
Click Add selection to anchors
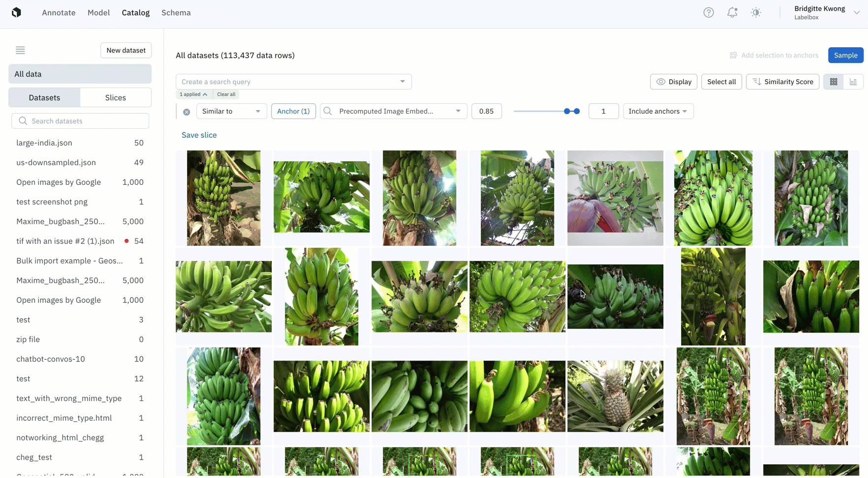click(774, 55)
